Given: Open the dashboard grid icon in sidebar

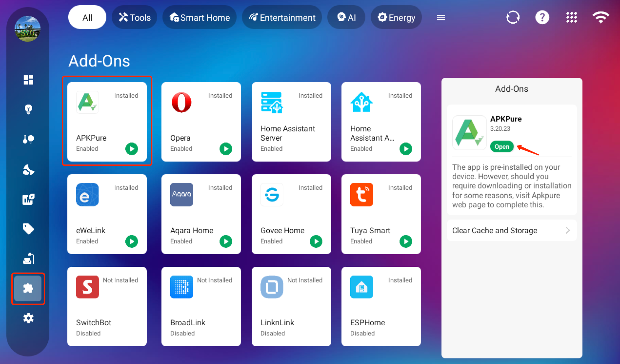Looking at the screenshot, I should coord(28,80).
